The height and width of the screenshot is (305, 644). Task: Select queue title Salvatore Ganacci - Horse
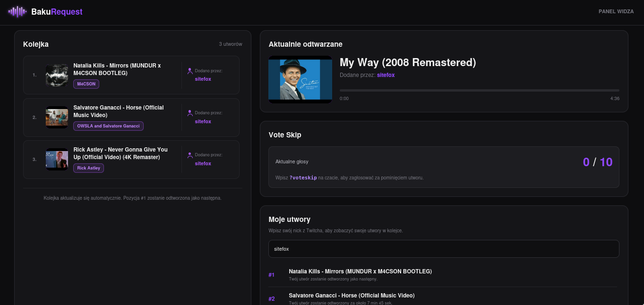pyautogui.click(x=119, y=111)
